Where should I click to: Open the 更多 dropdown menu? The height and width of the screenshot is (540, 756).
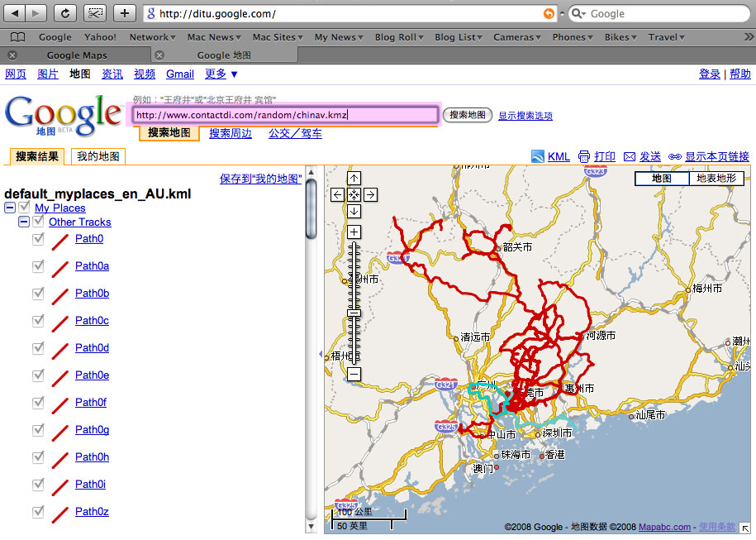(221, 74)
